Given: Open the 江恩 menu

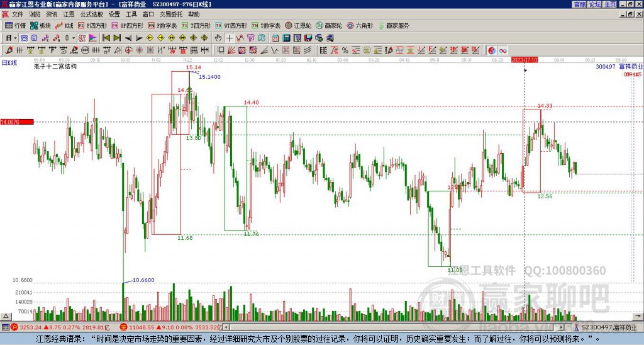Looking at the screenshot, I should tap(69, 14).
